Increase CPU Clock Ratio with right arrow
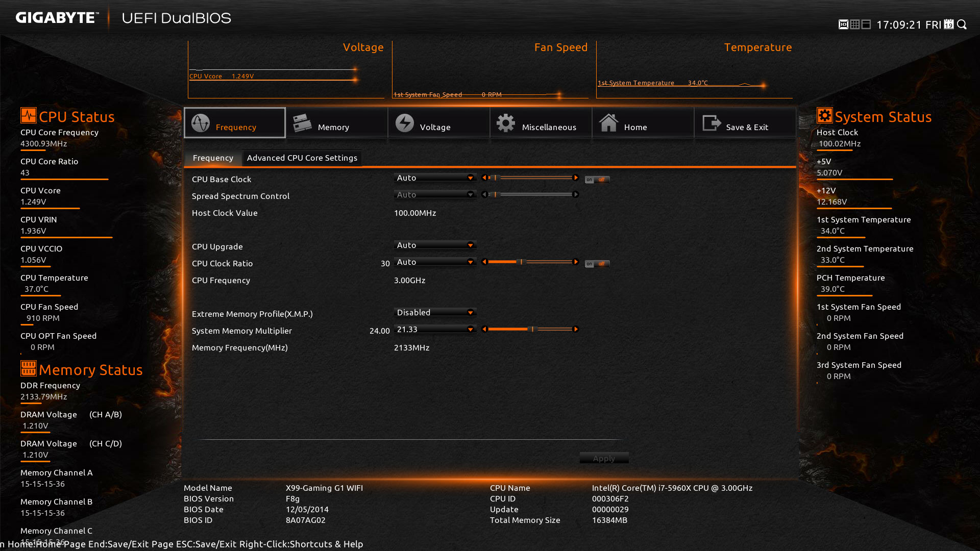The image size is (980, 551). coord(576,262)
